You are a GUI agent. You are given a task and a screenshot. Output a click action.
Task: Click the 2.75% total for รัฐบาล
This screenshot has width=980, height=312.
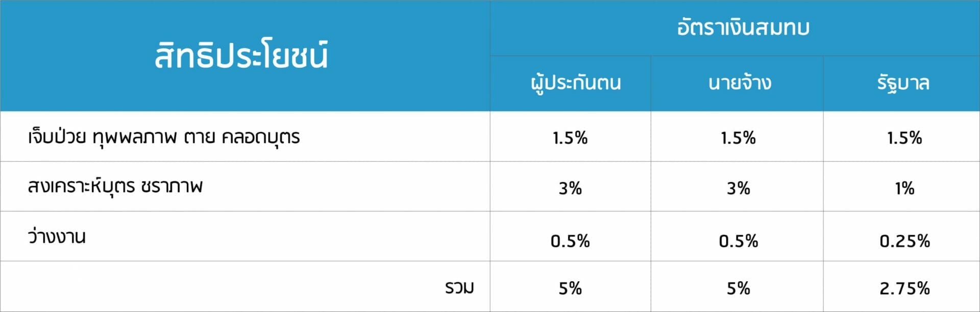(904, 289)
